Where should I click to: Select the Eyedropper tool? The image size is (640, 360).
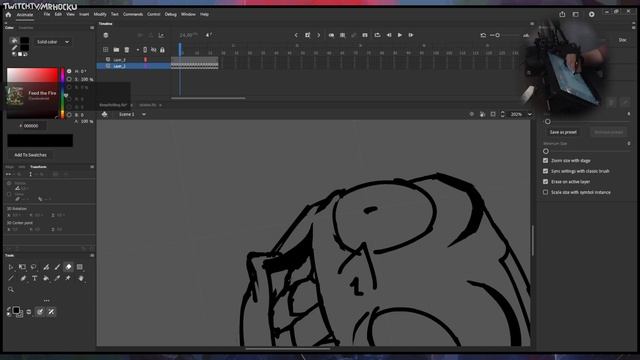pyautogui.click(x=57, y=278)
